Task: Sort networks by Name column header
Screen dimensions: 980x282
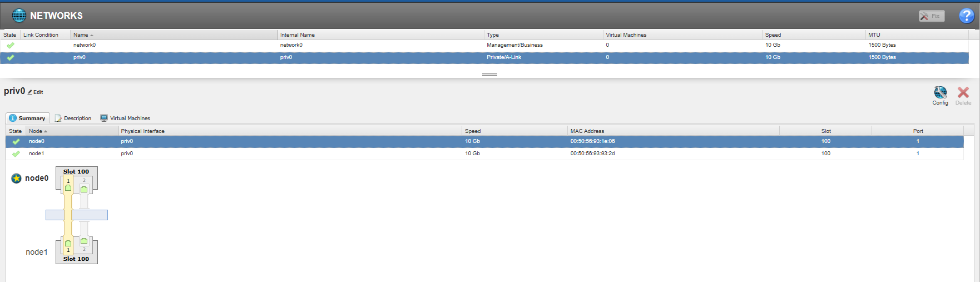Action: (x=81, y=35)
